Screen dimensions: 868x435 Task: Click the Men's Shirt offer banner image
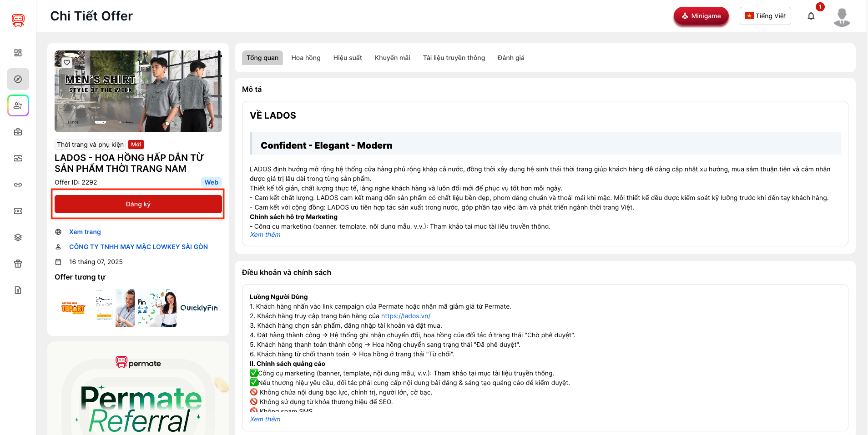pos(138,91)
